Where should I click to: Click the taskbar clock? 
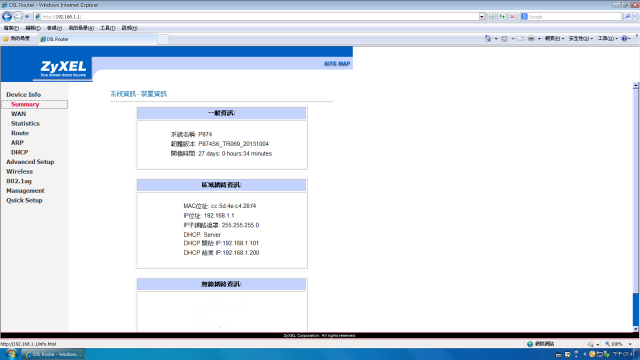point(623,354)
